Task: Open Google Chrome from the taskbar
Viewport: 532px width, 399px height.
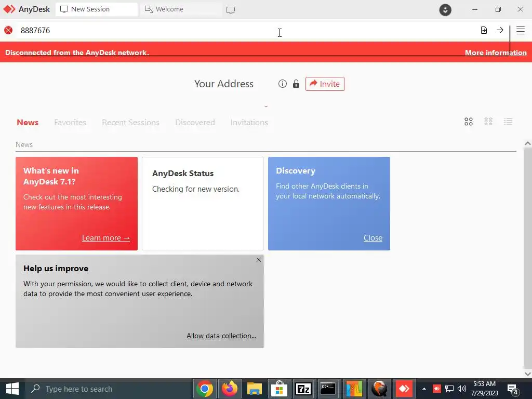Action: pyautogui.click(x=205, y=389)
